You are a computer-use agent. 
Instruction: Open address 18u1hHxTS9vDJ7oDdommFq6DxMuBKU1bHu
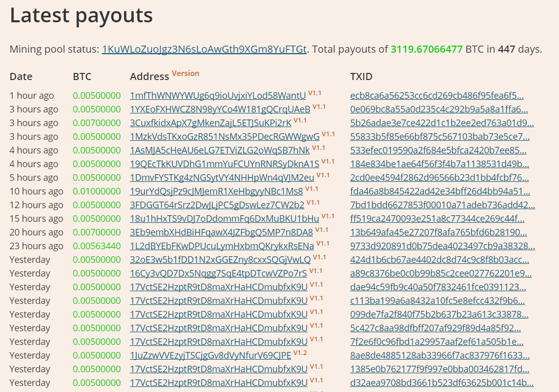[x=225, y=219]
